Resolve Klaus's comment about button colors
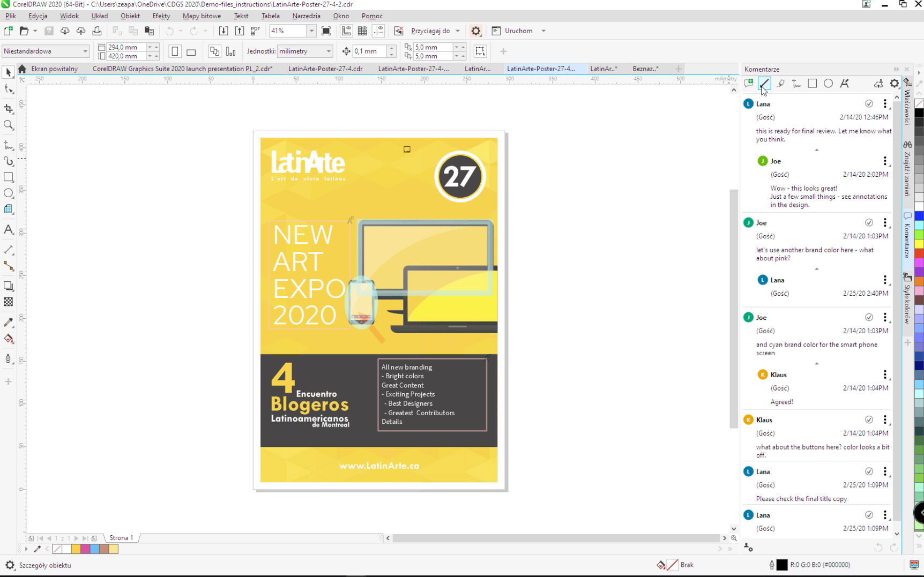924x577 pixels. point(869,420)
